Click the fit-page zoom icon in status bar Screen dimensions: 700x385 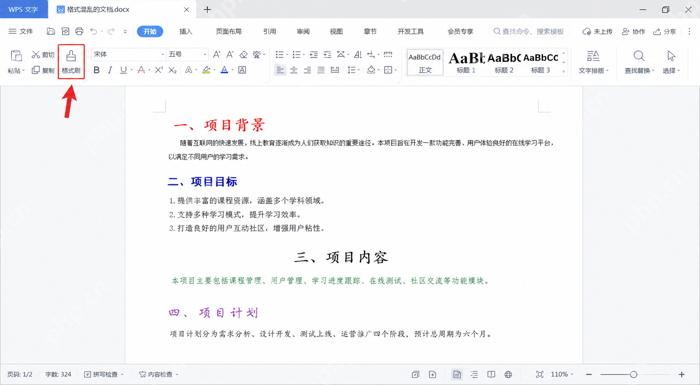pos(540,374)
